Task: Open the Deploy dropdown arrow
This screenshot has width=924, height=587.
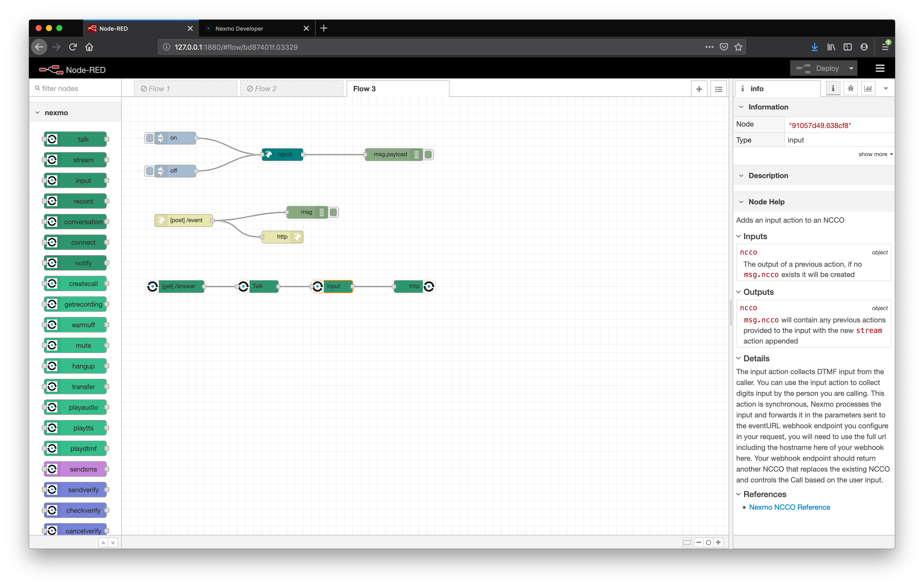Action: pos(851,68)
